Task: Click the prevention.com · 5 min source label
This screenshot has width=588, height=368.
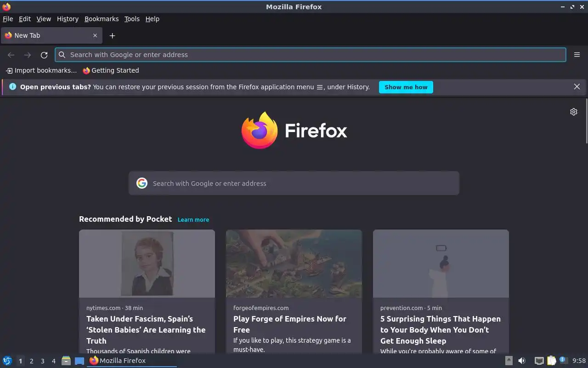Action: tap(411, 308)
